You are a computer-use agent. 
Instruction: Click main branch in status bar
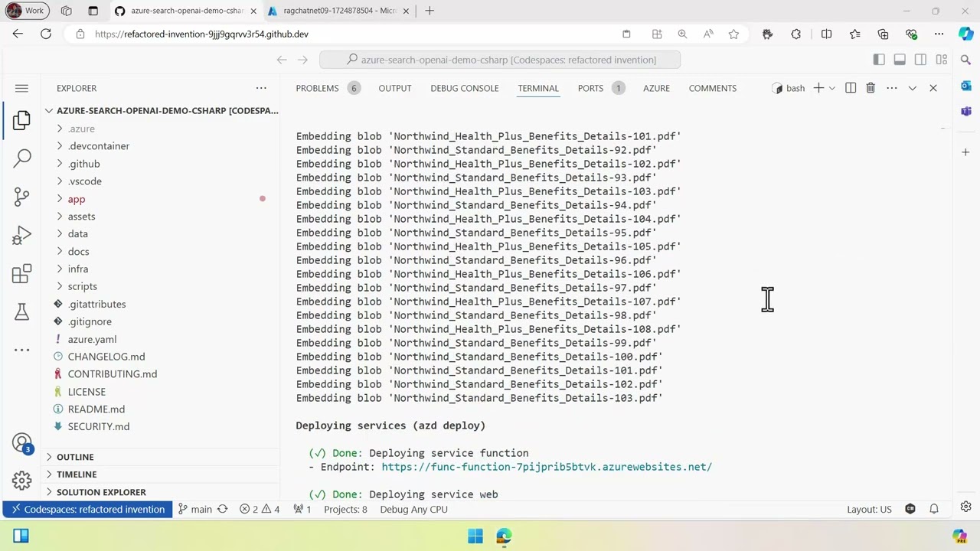(x=194, y=509)
